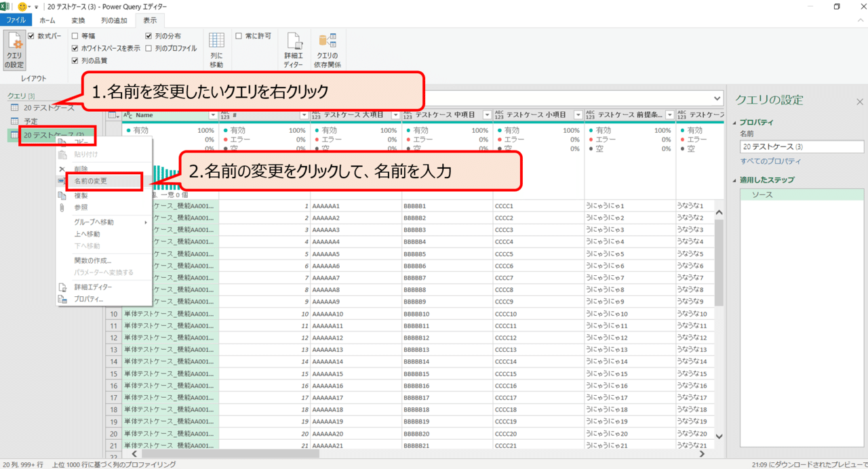Click the ABC type icon of Name column
This screenshot has width=868, height=469.
click(128, 115)
